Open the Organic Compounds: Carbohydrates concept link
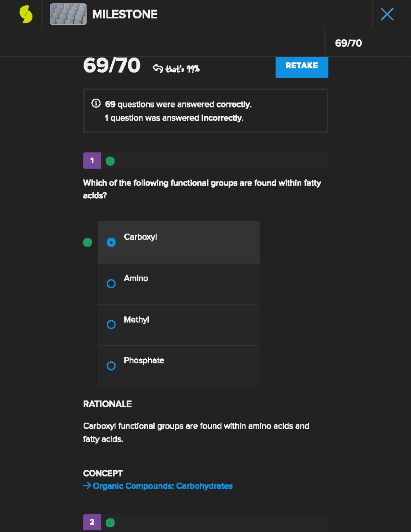This screenshot has height=532, width=411. coord(163,486)
